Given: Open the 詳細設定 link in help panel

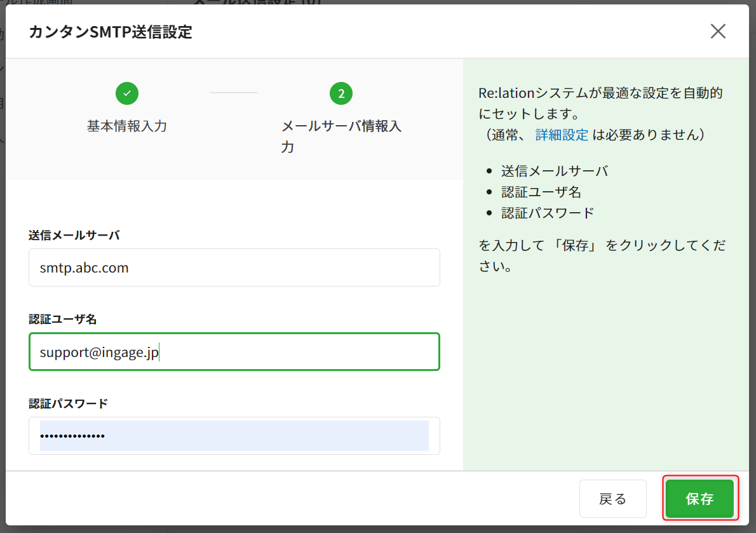Looking at the screenshot, I should (x=562, y=135).
